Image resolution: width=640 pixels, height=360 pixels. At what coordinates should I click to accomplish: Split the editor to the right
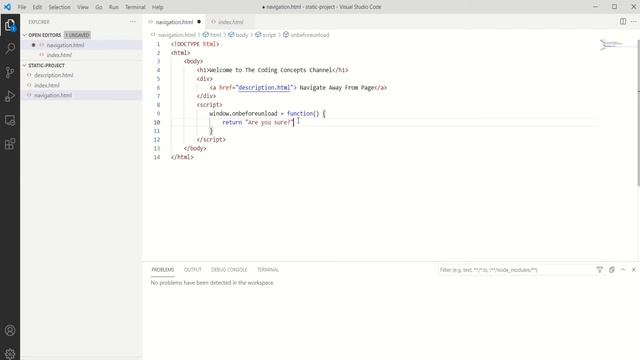point(623,22)
